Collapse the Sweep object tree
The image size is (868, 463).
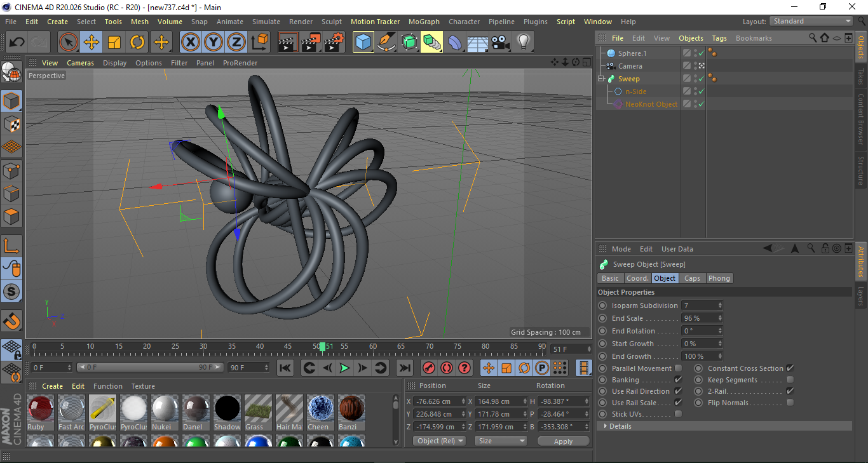[601, 79]
